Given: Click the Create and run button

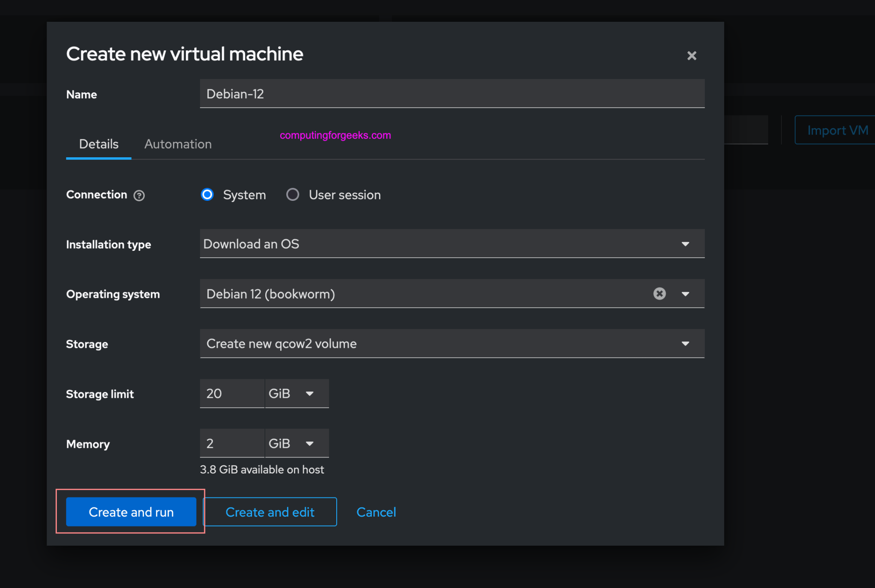Looking at the screenshot, I should click(131, 512).
